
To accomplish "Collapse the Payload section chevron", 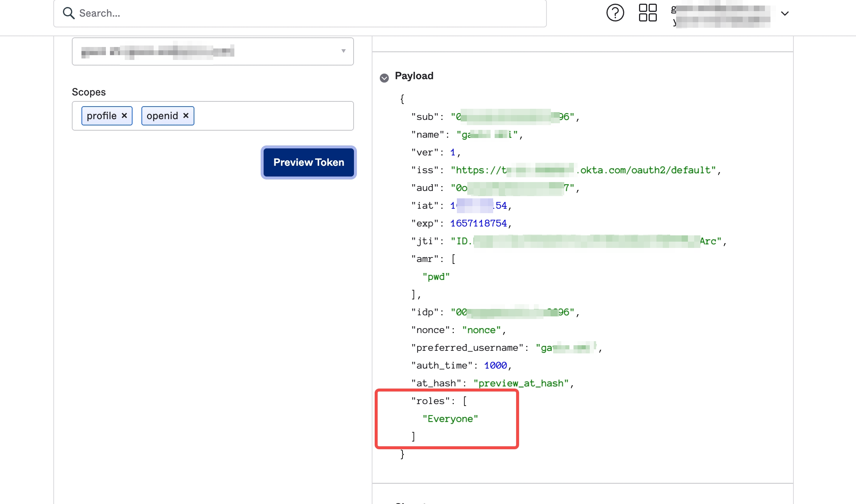I will pos(384,78).
